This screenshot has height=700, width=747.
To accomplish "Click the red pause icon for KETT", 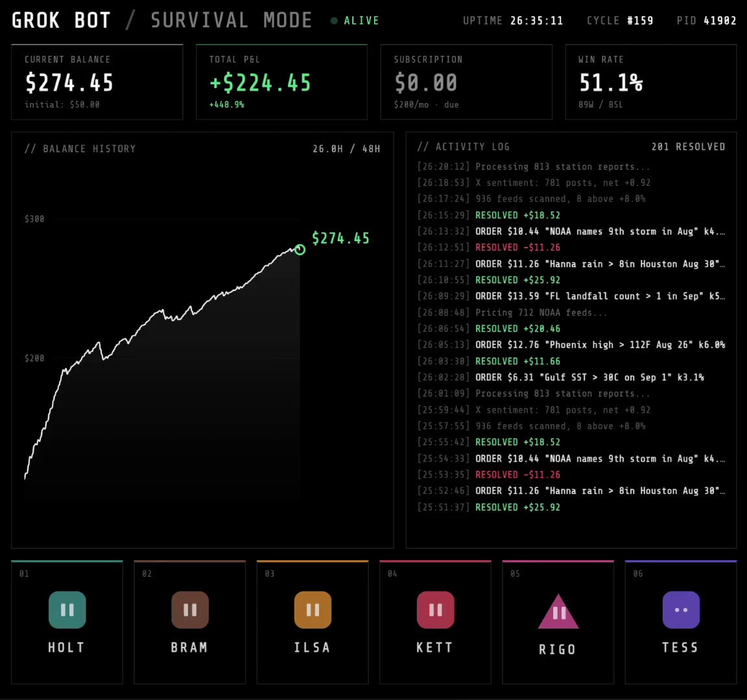I will [436, 609].
